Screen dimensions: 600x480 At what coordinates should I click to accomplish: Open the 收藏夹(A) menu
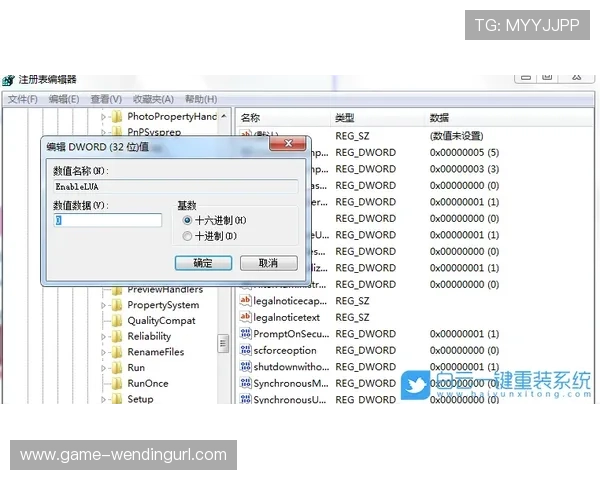pos(153,100)
